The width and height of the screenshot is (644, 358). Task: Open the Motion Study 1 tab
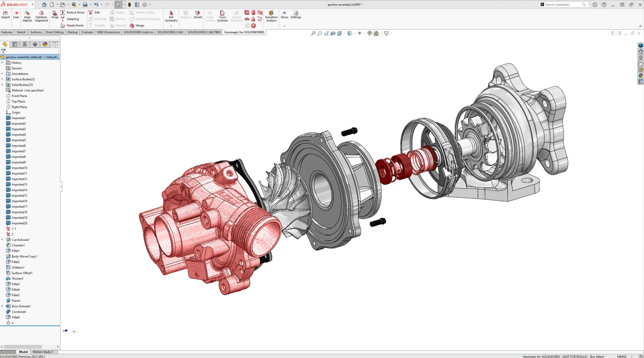(x=43, y=352)
